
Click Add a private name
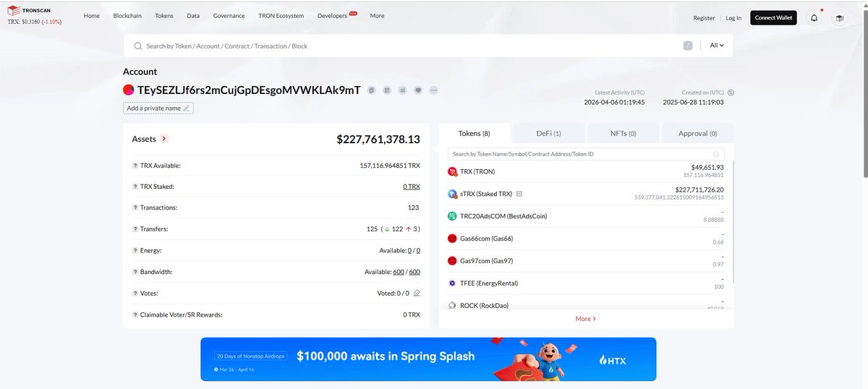158,108
